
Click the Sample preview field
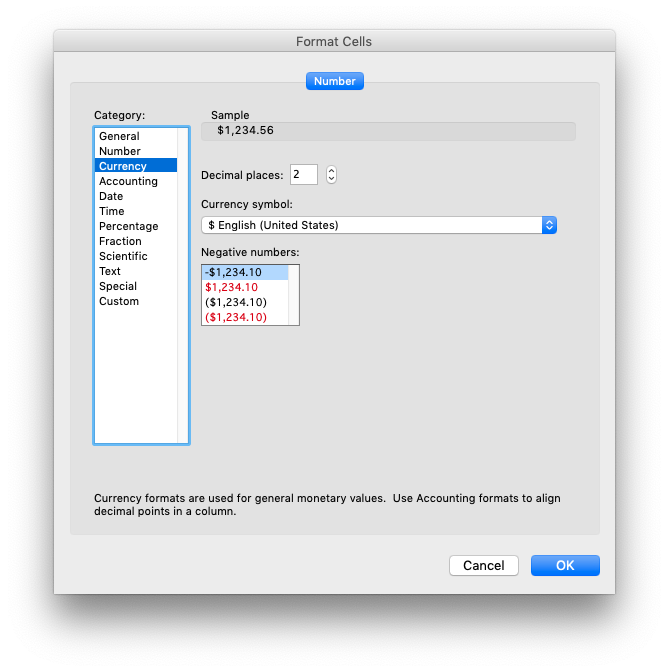click(388, 131)
